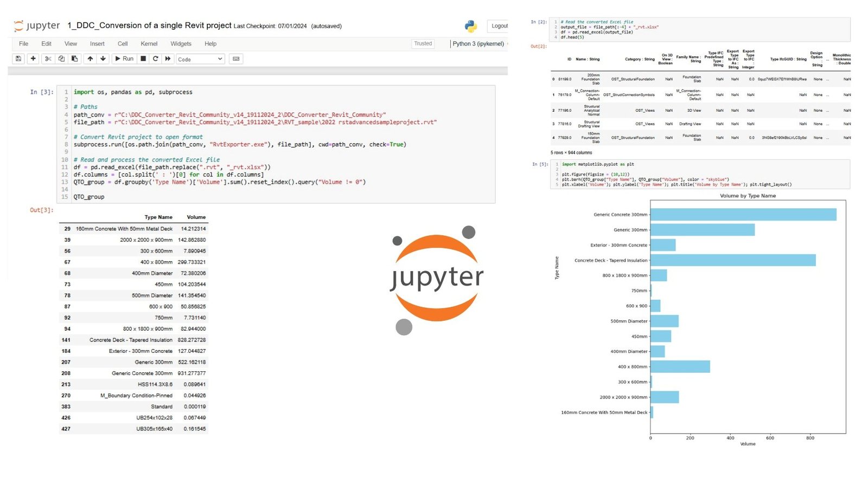Select the Generic 300mm table row

(133, 362)
